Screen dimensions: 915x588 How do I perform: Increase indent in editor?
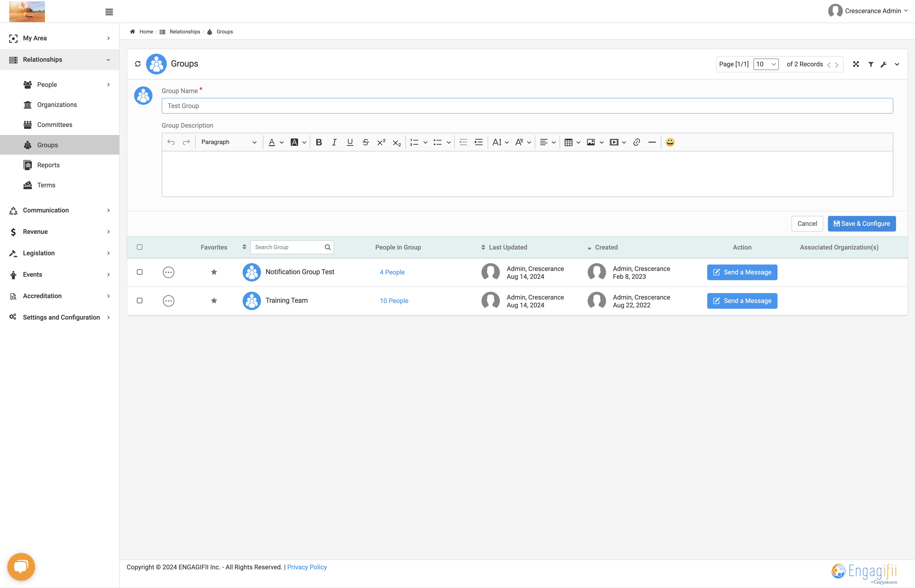point(478,142)
